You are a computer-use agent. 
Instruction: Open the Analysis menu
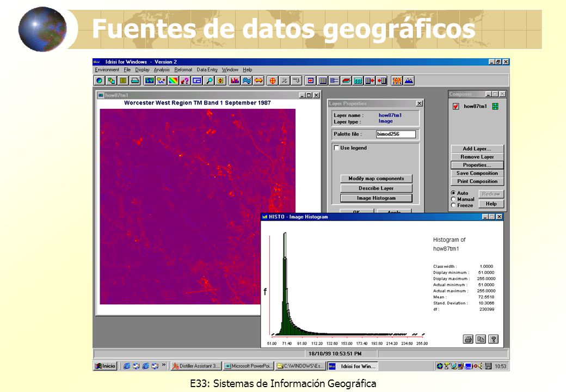162,70
